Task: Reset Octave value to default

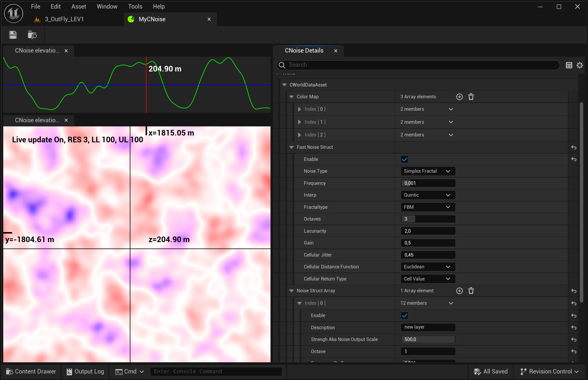Action: (x=574, y=351)
